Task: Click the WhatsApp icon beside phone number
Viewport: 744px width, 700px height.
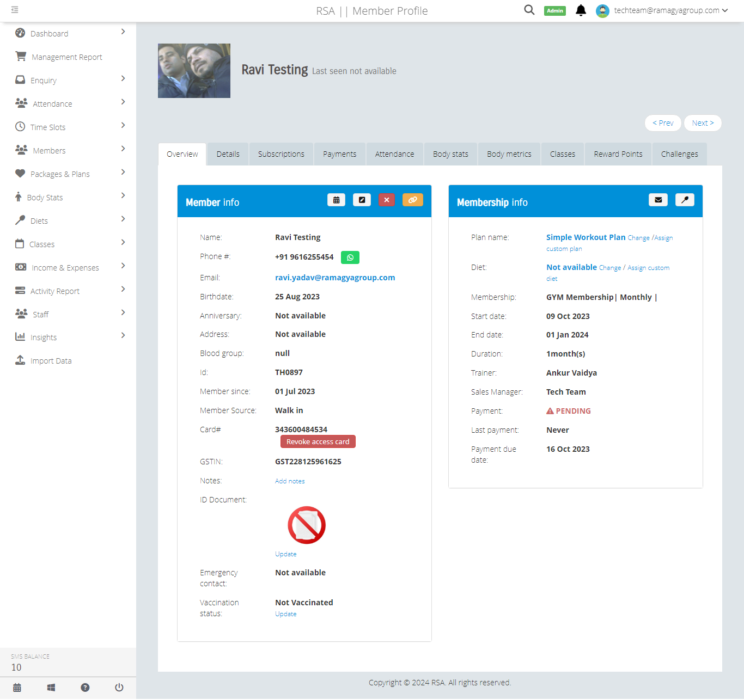Action: [350, 257]
